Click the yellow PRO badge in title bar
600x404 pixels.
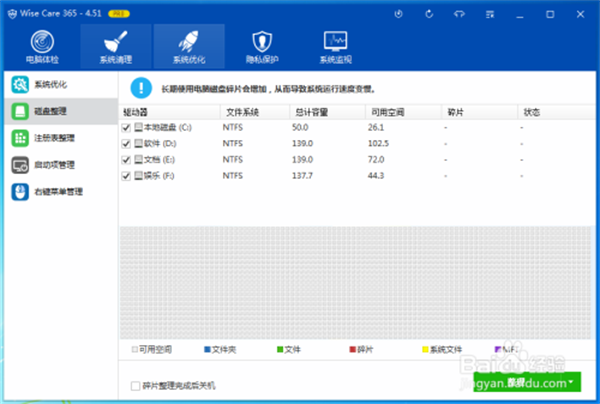point(119,14)
